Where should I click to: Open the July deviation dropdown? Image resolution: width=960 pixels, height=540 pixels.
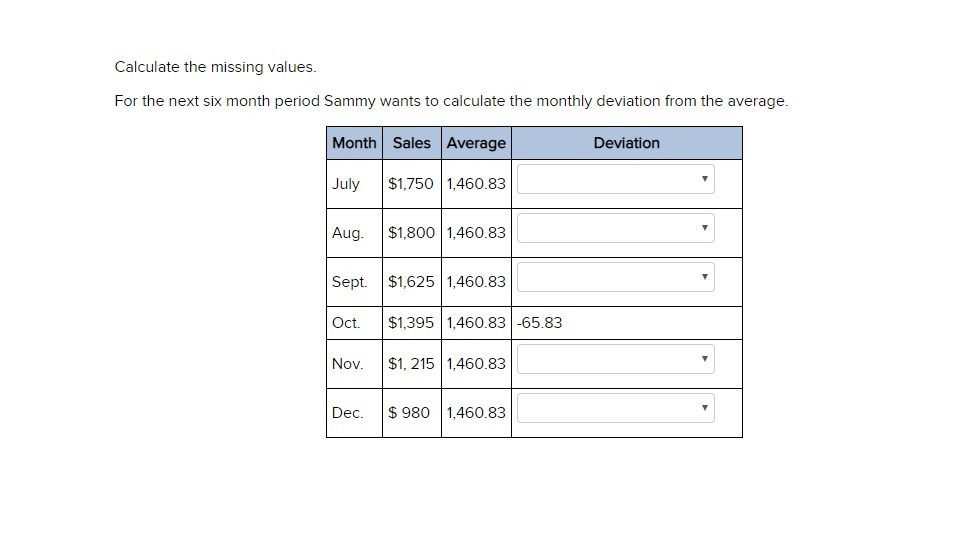click(x=615, y=179)
